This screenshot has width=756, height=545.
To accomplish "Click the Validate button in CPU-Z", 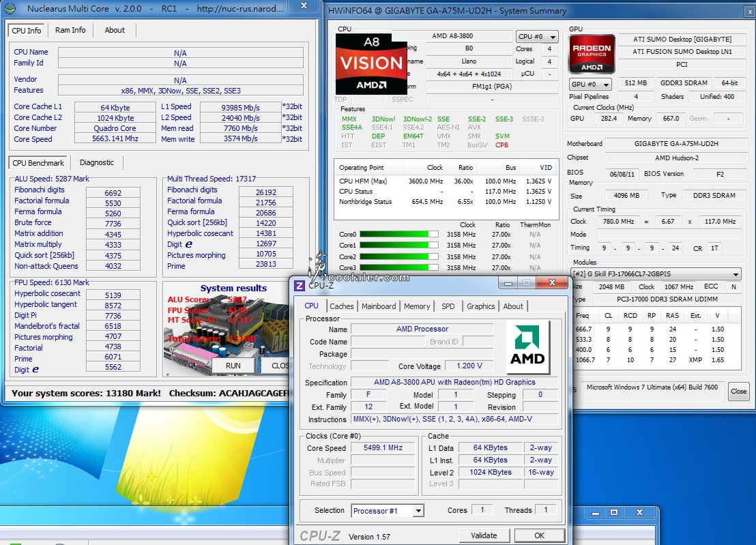I will pyautogui.click(x=484, y=535).
